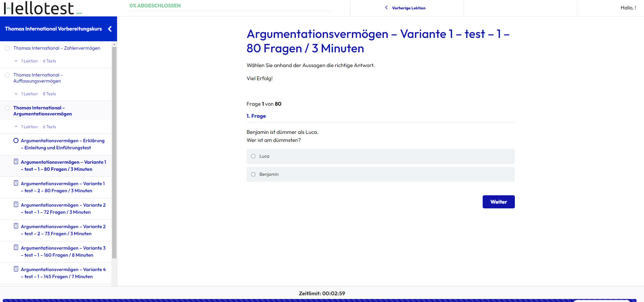The image size is (644, 302).
Task: Open the Hellotest logo home link
Action: coord(43,8)
